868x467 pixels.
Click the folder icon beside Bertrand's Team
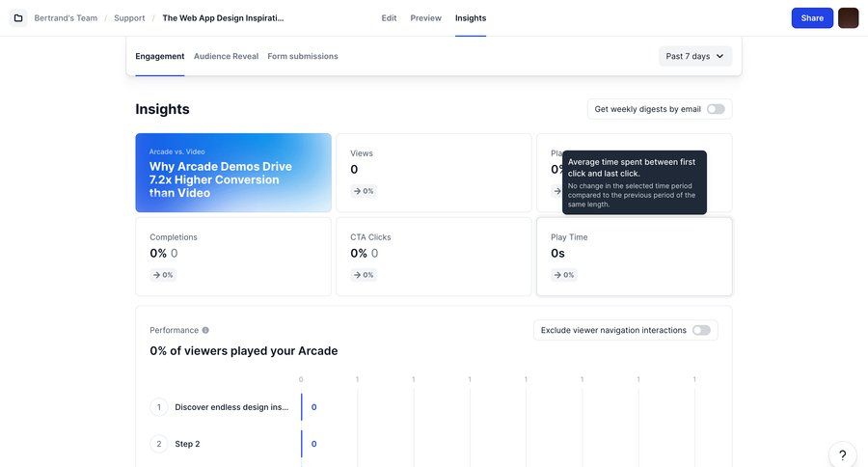pos(18,17)
